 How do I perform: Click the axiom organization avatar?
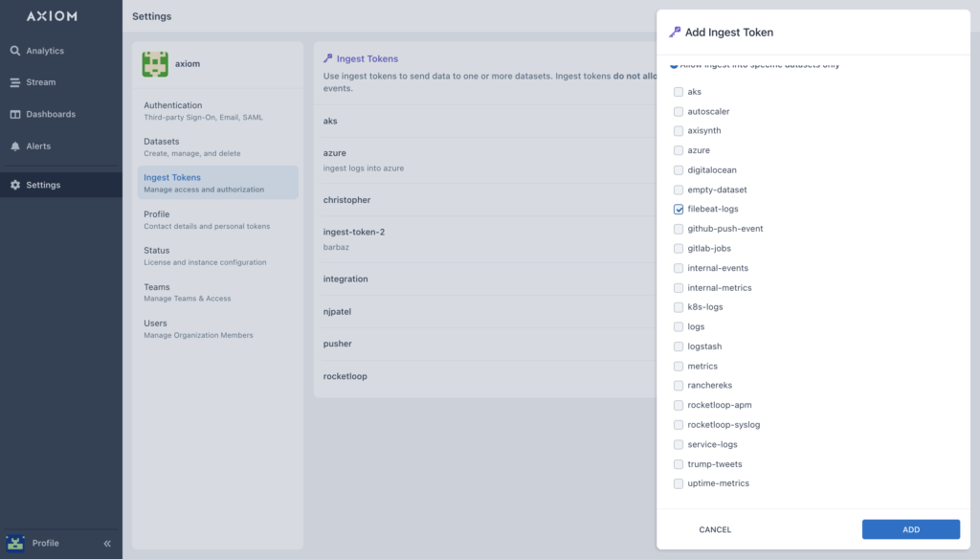(155, 64)
